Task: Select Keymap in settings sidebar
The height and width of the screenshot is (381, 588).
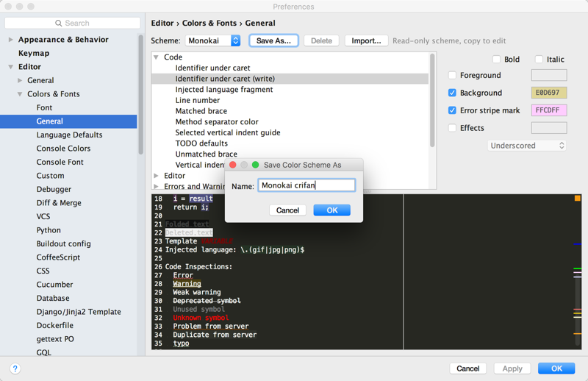Action: click(34, 53)
